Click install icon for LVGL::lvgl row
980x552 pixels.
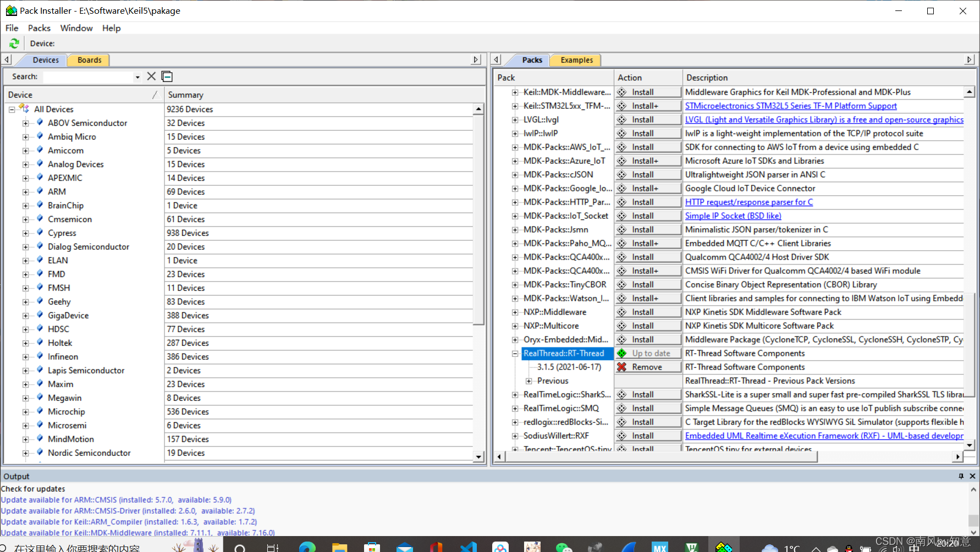pyautogui.click(x=622, y=119)
